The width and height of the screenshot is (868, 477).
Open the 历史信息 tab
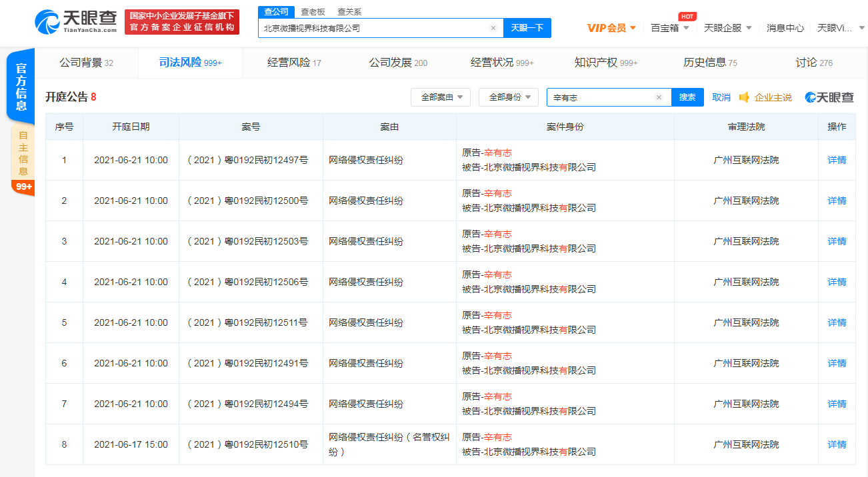click(710, 63)
